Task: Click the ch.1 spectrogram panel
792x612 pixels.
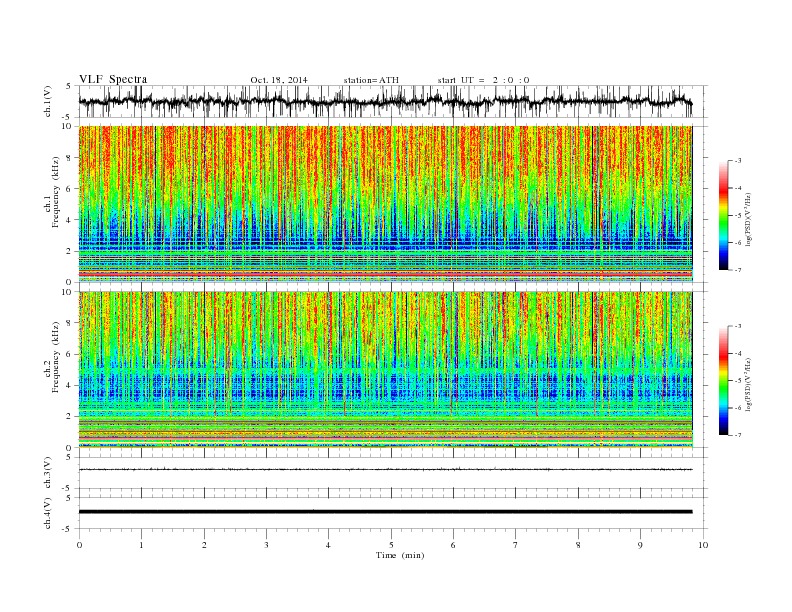Action: click(x=385, y=204)
